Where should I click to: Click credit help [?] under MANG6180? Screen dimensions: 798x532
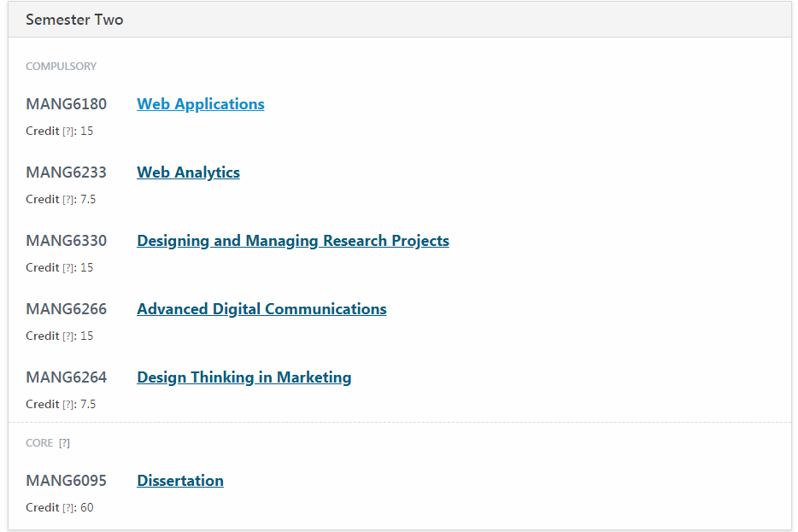click(x=68, y=132)
